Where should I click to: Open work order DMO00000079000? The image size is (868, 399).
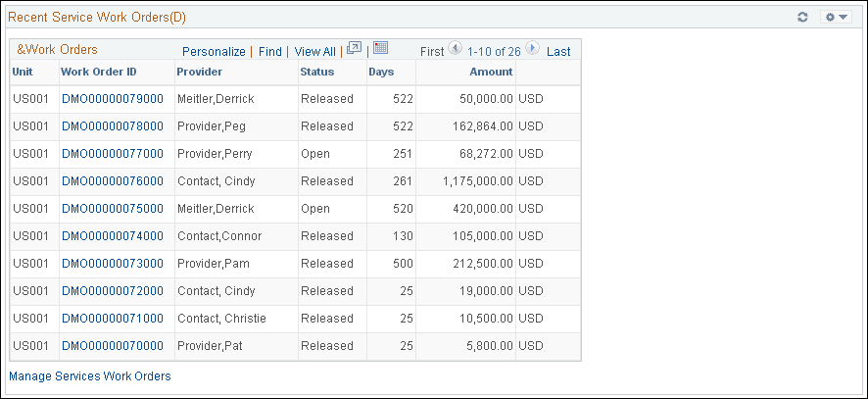pos(113,99)
